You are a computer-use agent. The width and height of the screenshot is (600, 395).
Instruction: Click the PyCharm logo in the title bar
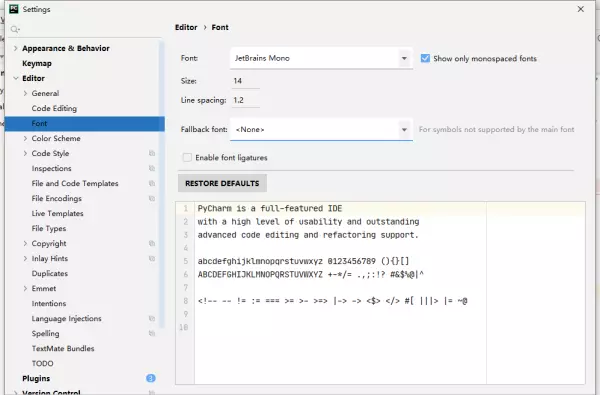click(x=13, y=9)
